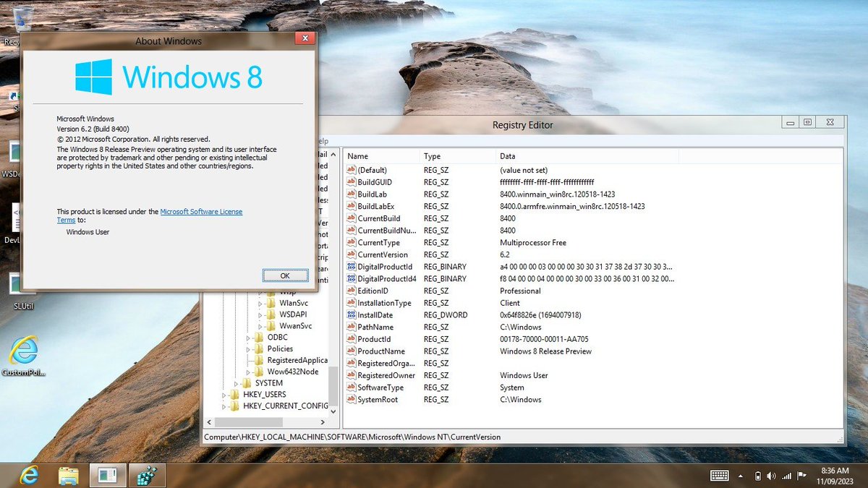Click the tree pane scroll left arrow
The width and height of the screenshot is (868, 488).
210,421
